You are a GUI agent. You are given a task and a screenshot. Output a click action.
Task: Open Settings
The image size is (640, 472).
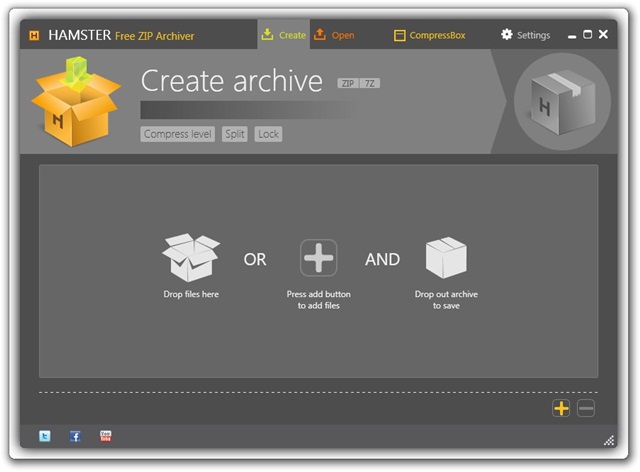coord(526,35)
